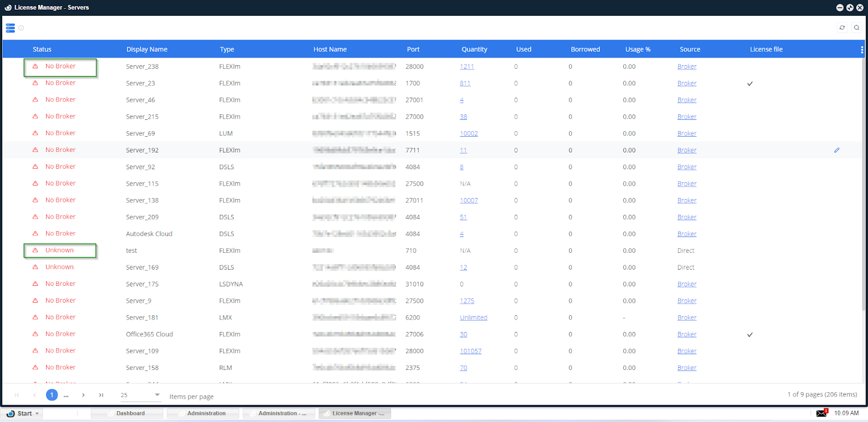Open the three-dot column options menu
Screen dimensions: 868x422
861,49
